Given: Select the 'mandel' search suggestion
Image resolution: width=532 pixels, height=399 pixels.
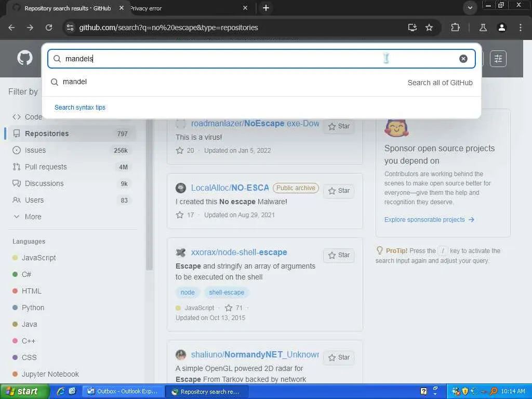Looking at the screenshot, I should 261,82.
